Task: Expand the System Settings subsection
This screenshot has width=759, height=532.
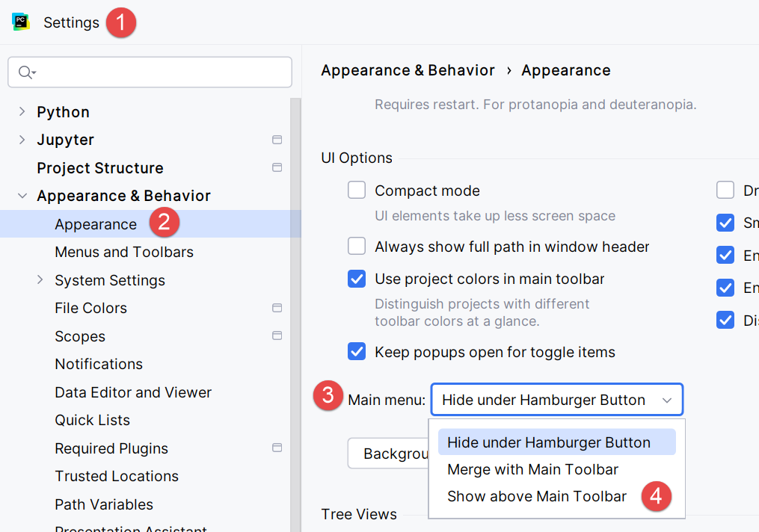Action: (x=40, y=280)
